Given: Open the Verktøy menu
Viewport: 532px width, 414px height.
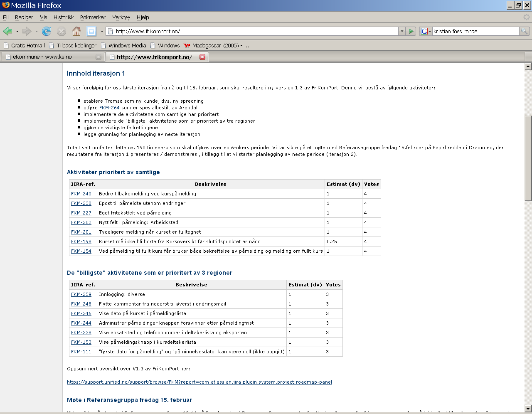Looking at the screenshot, I should click(x=121, y=17).
